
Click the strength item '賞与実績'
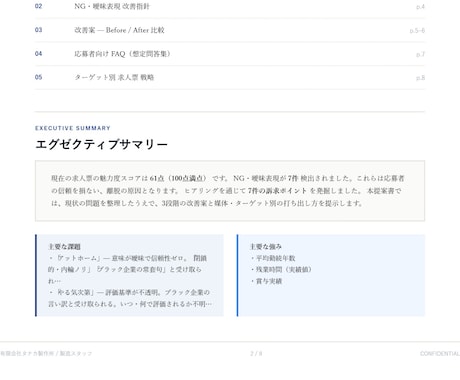[266, 281]
